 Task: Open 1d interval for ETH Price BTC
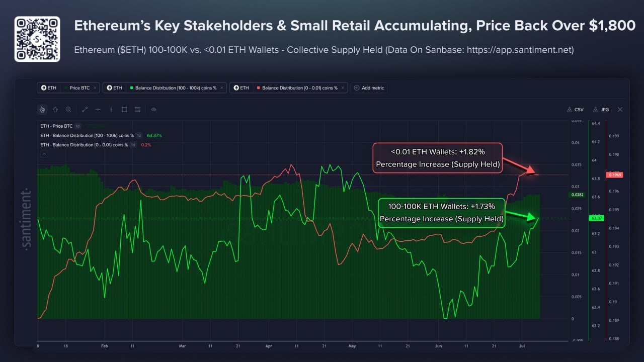(78, 126)
